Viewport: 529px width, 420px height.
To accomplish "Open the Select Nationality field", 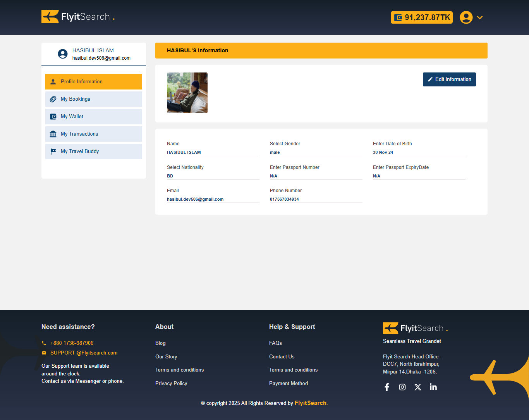I will pos(213,176).
